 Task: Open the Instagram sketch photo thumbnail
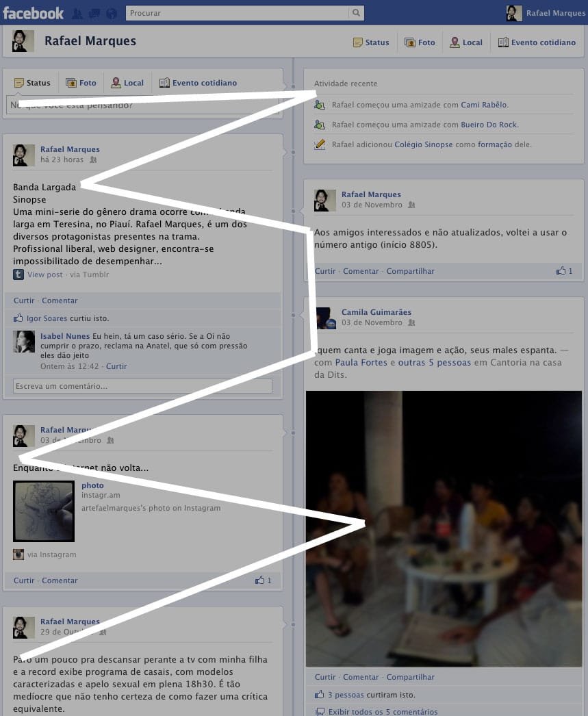pyautogui.click(x=44, y=511)
